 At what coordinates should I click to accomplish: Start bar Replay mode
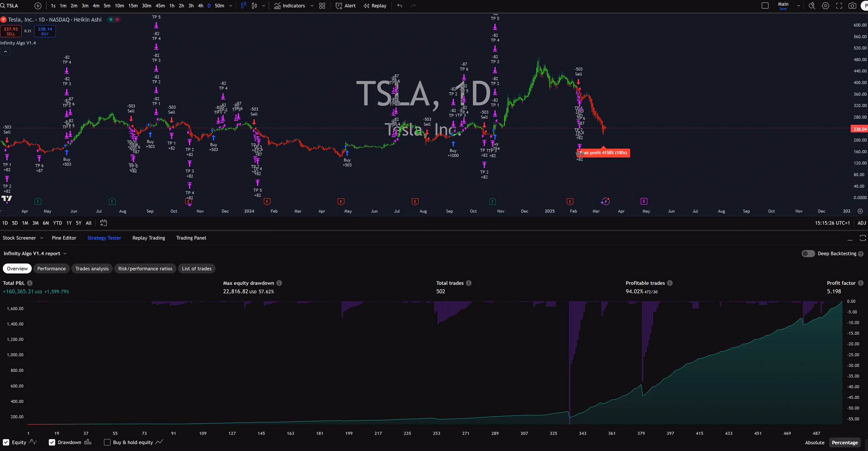375,6
